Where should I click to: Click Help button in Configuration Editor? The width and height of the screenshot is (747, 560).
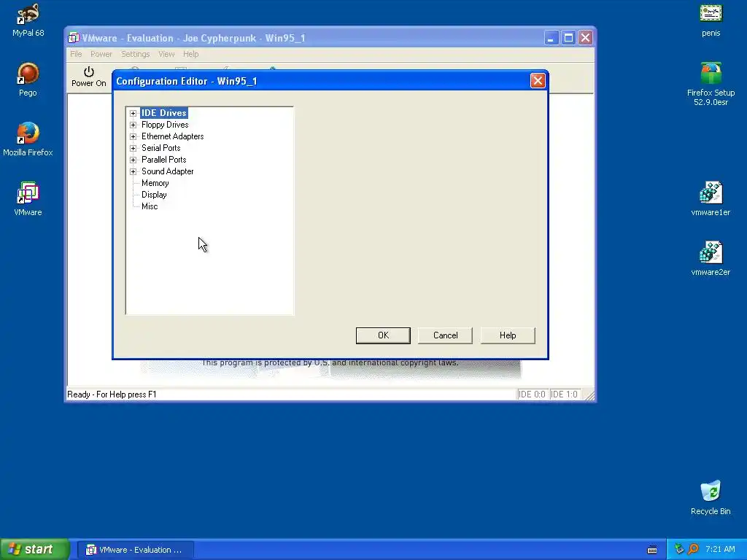point(508,335)
